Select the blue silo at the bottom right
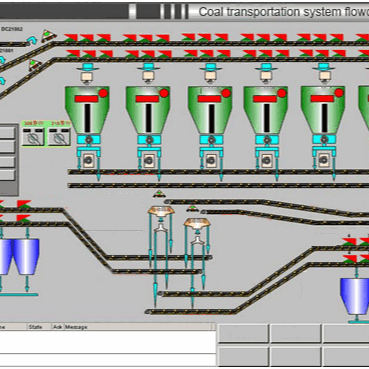The width and height of the screenshot is (369, 369). (355, 296)
